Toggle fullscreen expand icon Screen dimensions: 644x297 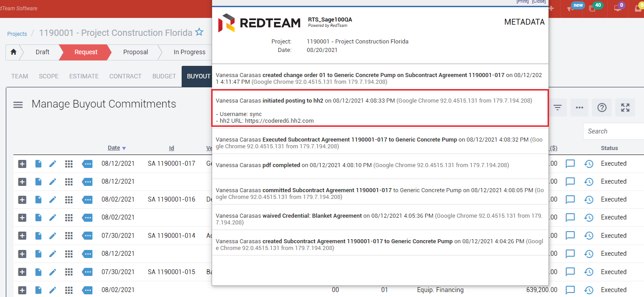[x=625, y=108]
